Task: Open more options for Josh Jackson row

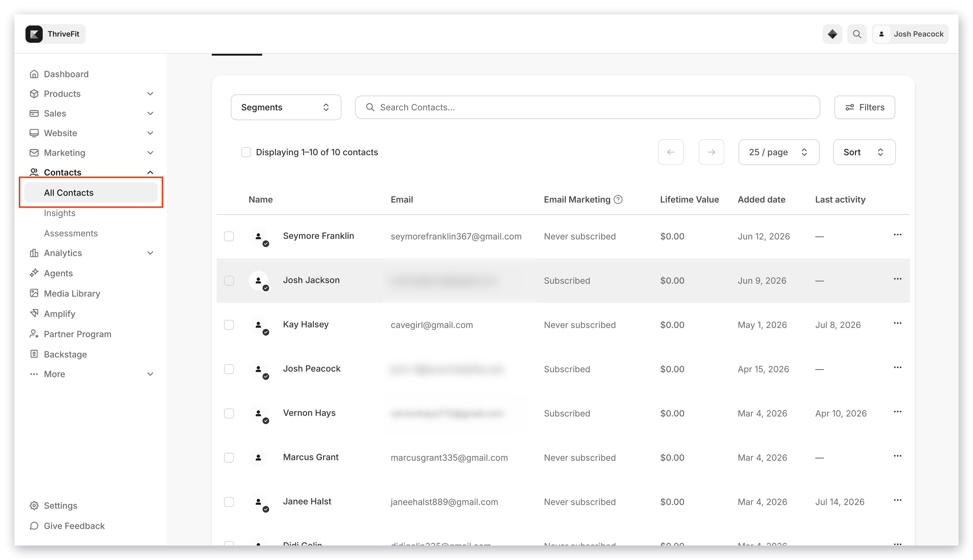Action: coord(897,279)
